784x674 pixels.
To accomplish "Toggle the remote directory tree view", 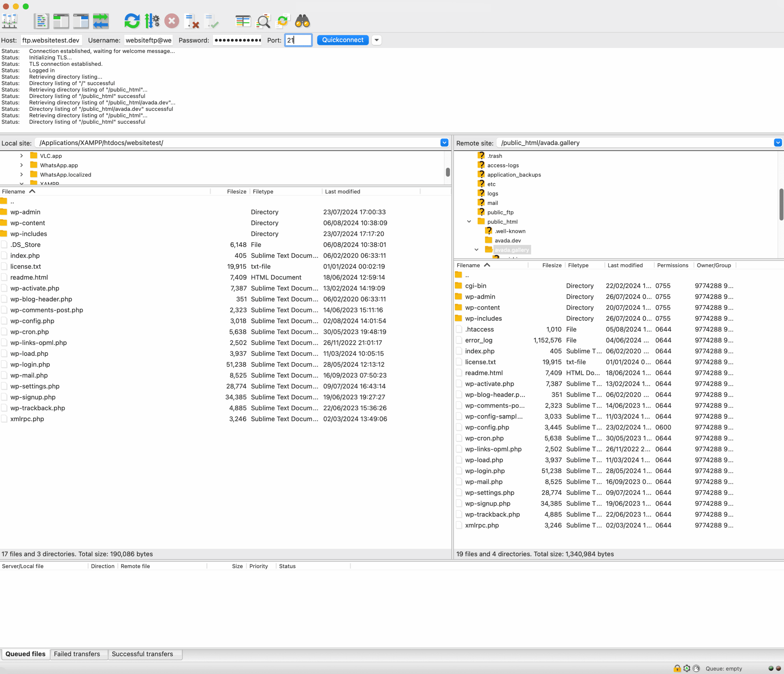I will pos(81,21).
